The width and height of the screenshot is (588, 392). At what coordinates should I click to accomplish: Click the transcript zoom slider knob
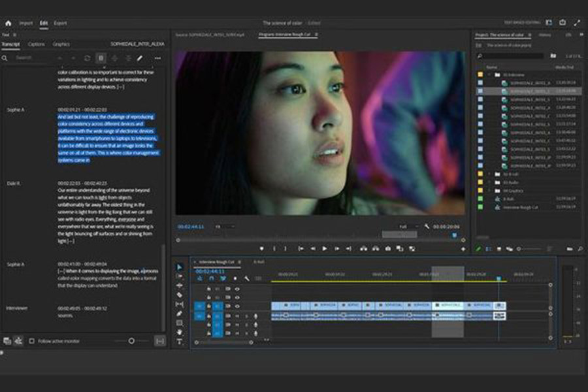tap(131, 341)
